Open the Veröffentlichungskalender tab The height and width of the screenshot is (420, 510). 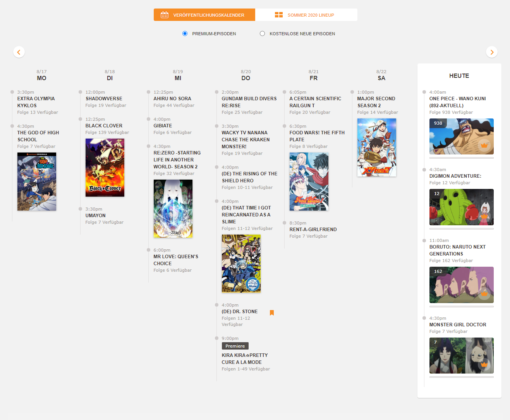click(204, 15)
